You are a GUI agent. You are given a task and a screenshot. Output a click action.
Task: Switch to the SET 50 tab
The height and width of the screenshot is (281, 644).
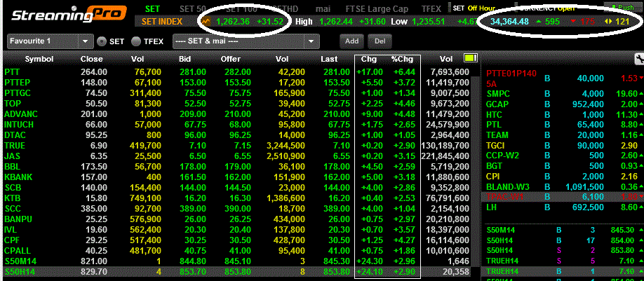[192, 8]
